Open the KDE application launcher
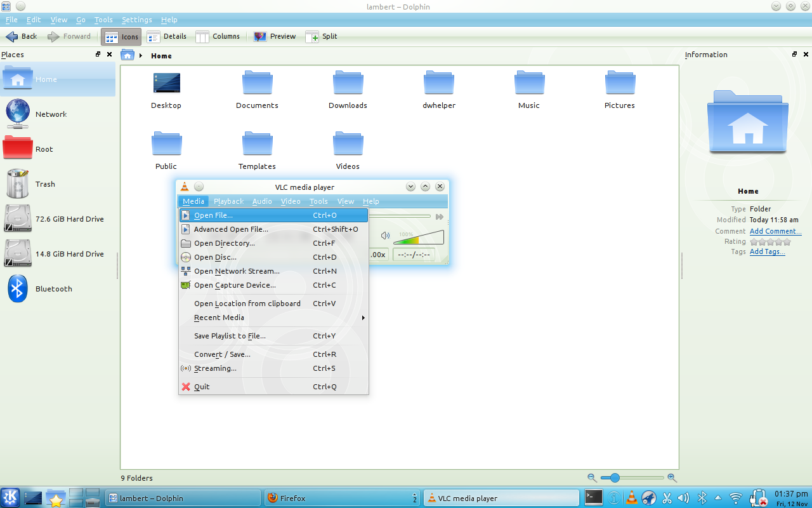812x508 pixels. 10,498
